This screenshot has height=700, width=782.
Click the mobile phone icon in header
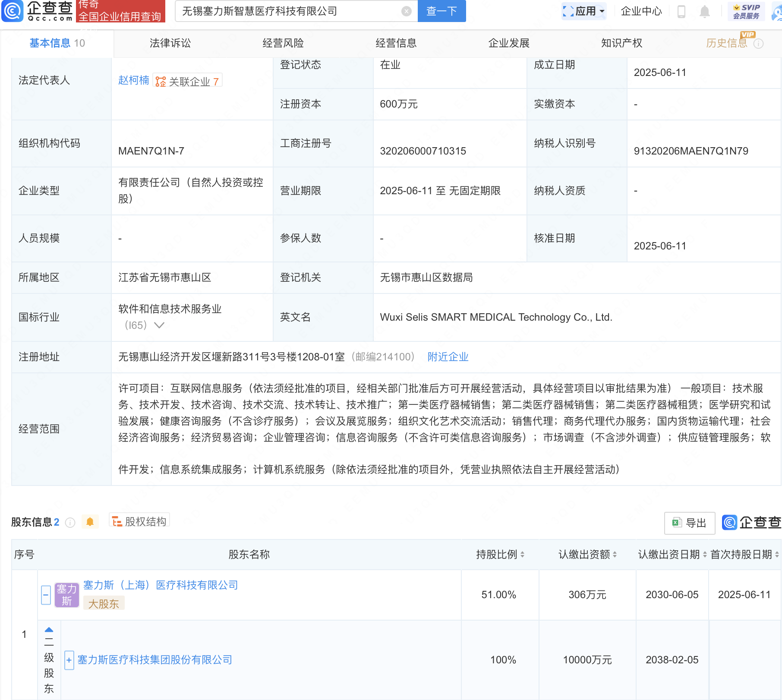coord(681,11)
